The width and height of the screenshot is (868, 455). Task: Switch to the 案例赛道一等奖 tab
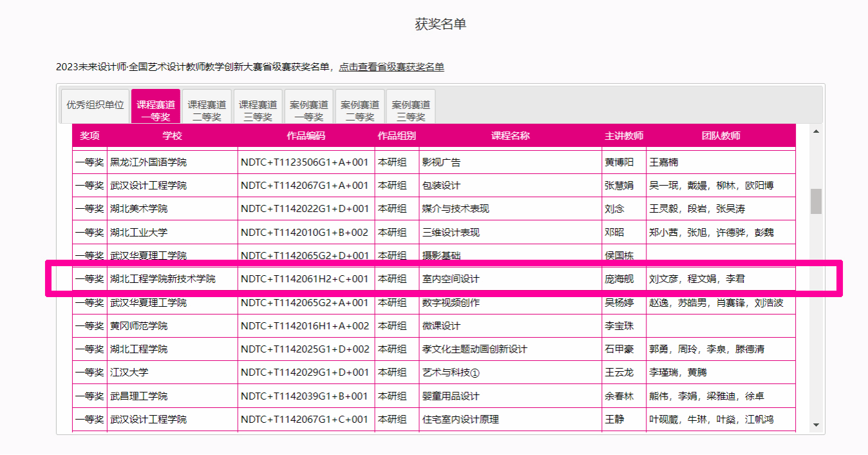(x=308, y=110)
